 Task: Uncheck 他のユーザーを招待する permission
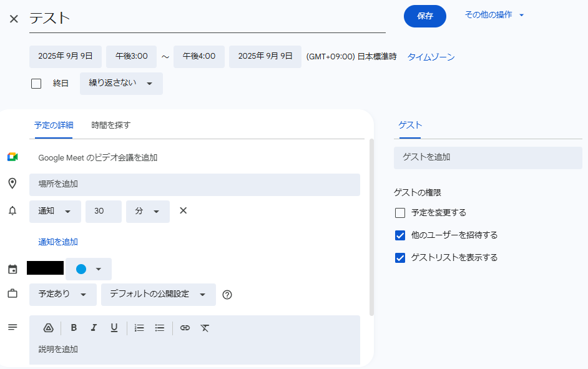(401, 235)
